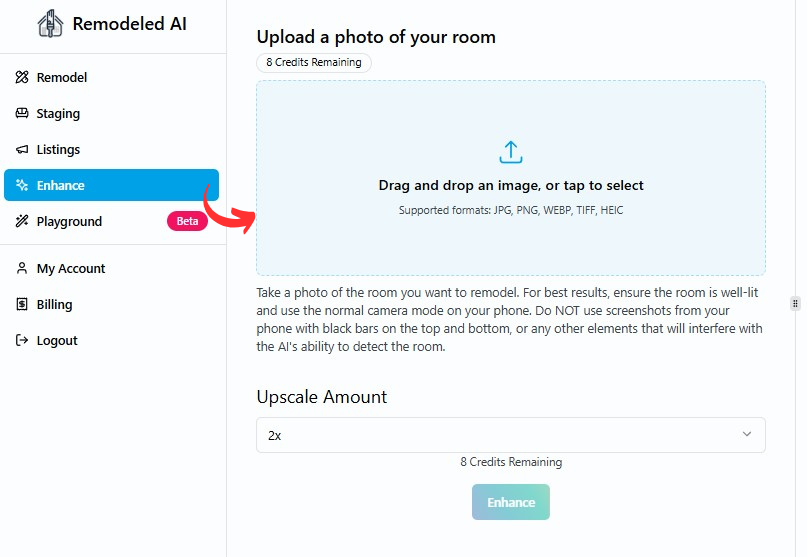Image resolution: width=807 pixels, height=557 pixels.
Task: Click the Beta badge next to Playground
Action: pos(187,222)
